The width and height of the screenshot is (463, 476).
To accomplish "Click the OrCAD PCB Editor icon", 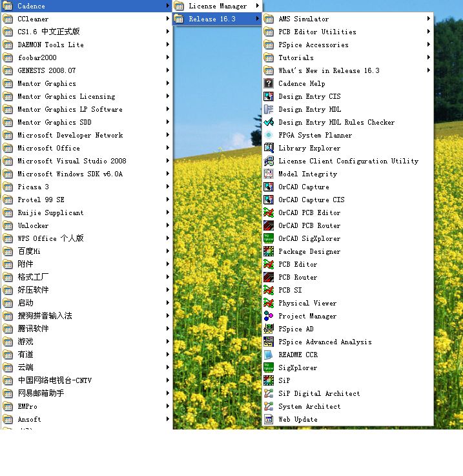I will point(269,212).
